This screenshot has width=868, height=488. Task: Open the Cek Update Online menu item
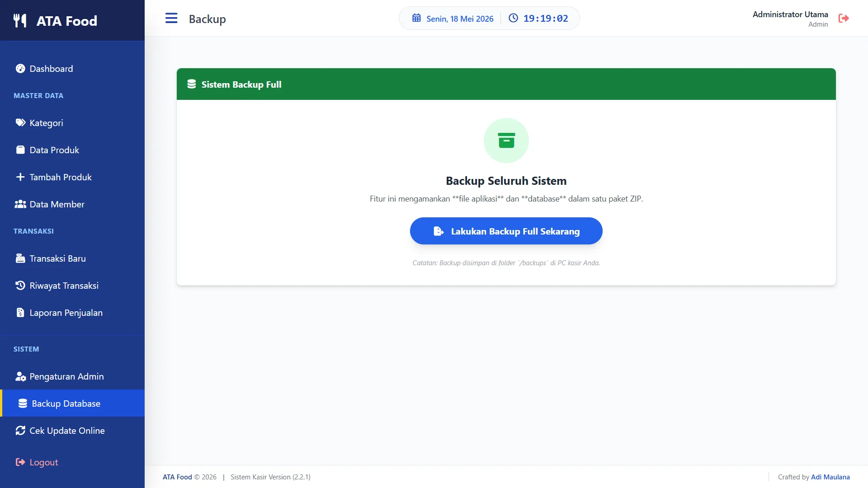point(72,431)
